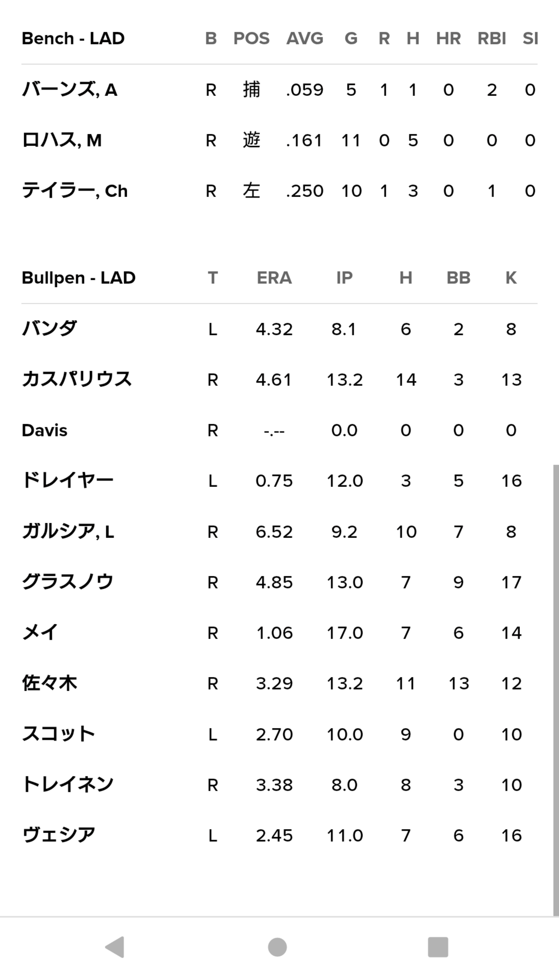Select bullpen pitcher ヴェシア
Image resolution: width=559 pixels, height=980 pixels.
[58, 835]
